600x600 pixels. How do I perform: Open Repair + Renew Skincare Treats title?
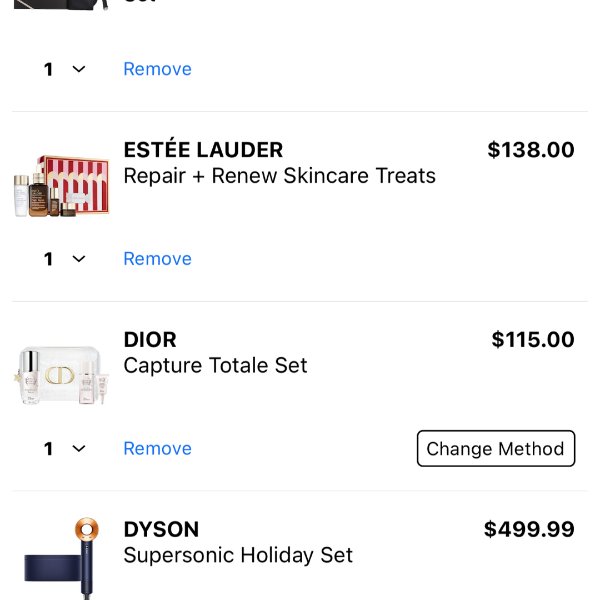tap(279, 176)
